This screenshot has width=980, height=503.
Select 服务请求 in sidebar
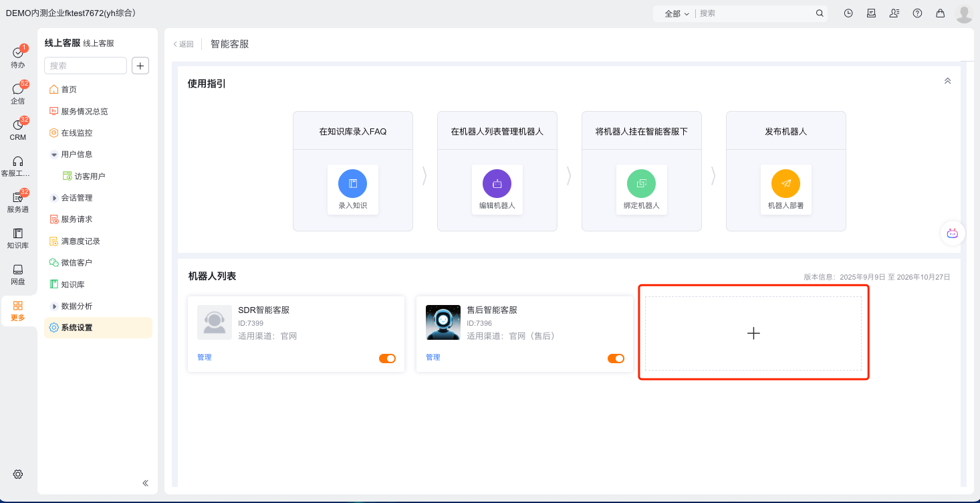tap(98, 219)
